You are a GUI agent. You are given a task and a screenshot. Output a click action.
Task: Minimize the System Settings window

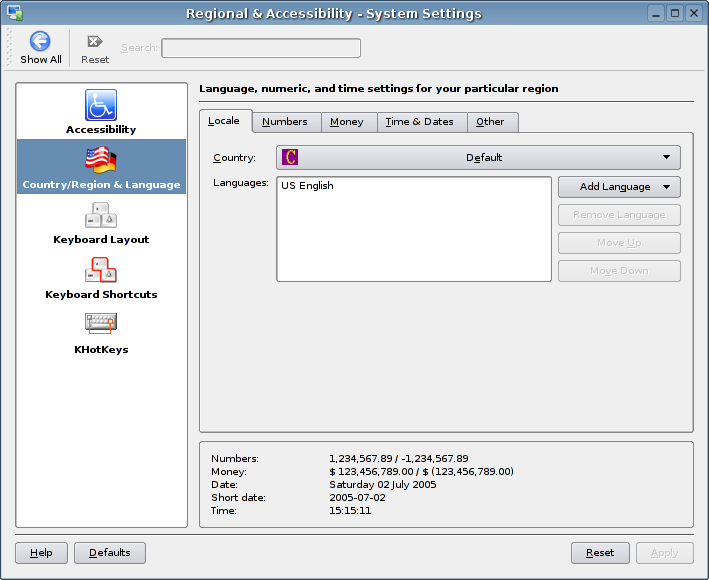click(656, 13)
